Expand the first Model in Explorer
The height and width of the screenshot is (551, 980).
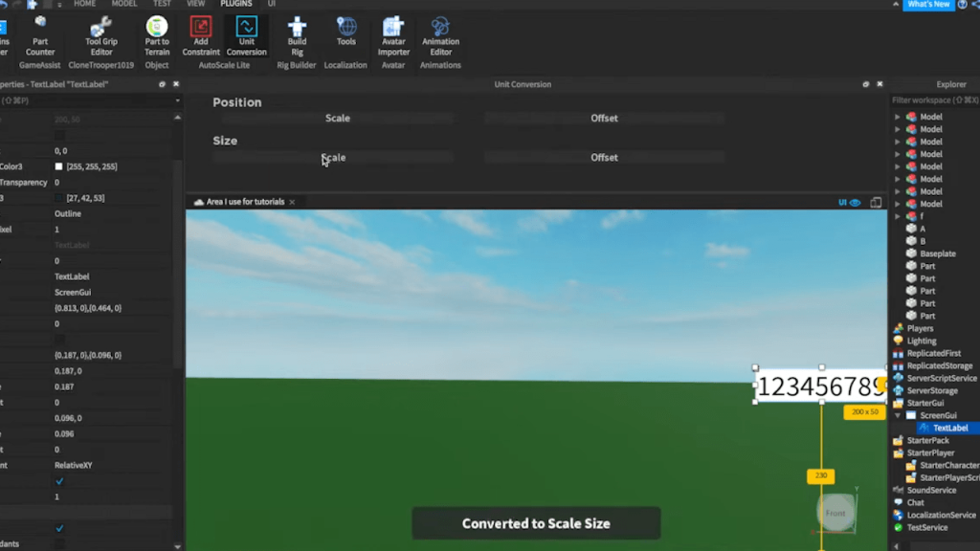(x=898, y=117)
